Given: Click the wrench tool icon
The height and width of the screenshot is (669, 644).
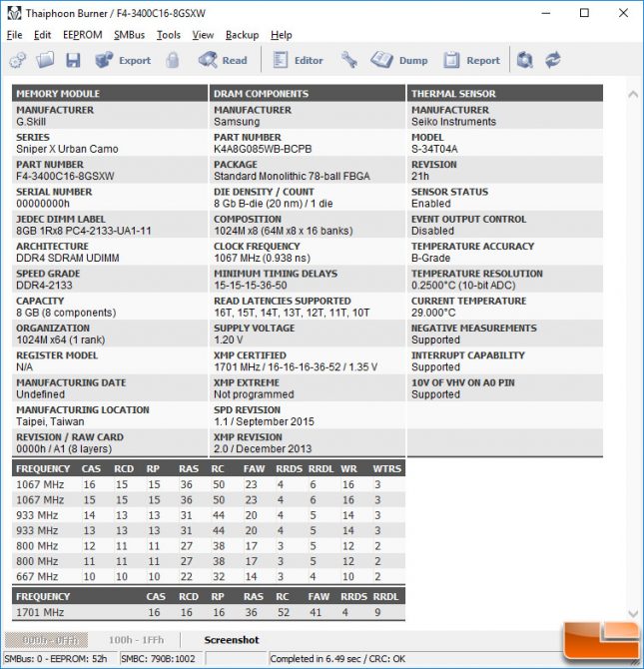Looking at the screenshot, I should point(349,60).
